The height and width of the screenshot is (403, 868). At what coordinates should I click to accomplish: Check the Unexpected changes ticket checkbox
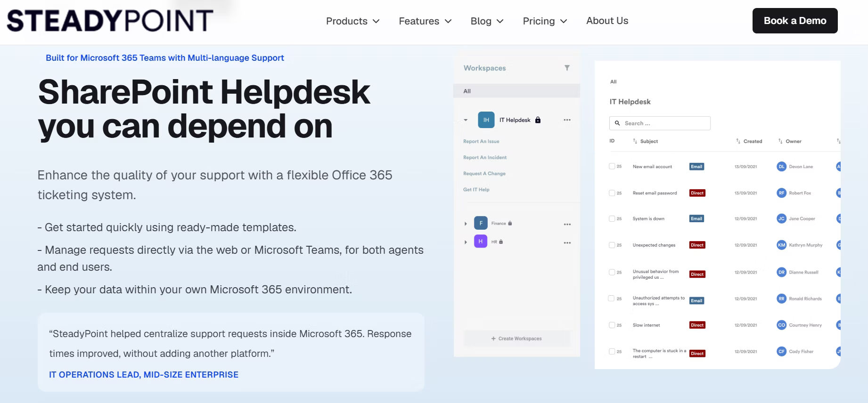click(612, 245)
